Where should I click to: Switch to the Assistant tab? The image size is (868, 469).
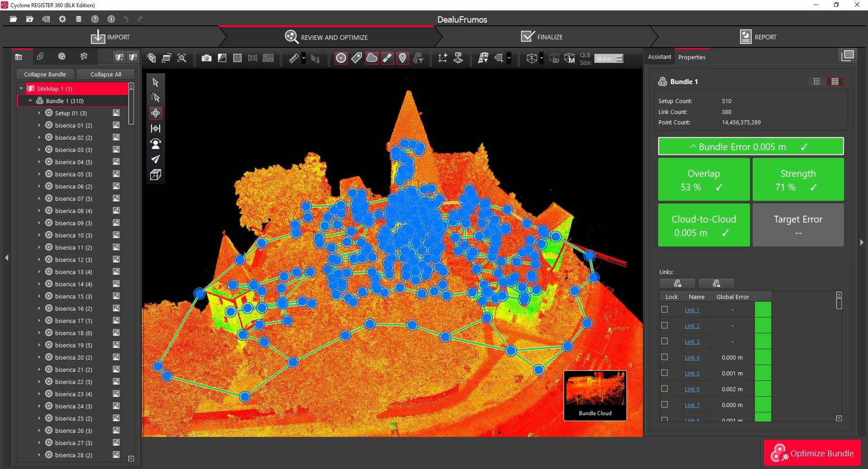click(659, 57)
